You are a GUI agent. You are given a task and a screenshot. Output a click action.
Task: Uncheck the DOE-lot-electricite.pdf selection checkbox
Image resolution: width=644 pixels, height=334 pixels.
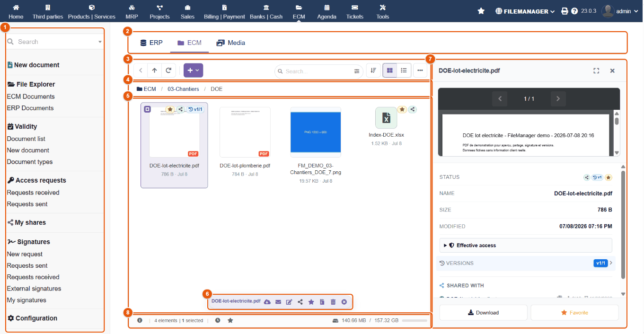coord(147,109)
